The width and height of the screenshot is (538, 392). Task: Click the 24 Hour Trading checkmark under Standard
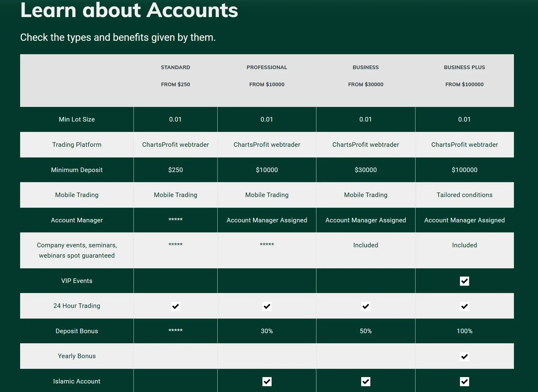pos(175,306)
